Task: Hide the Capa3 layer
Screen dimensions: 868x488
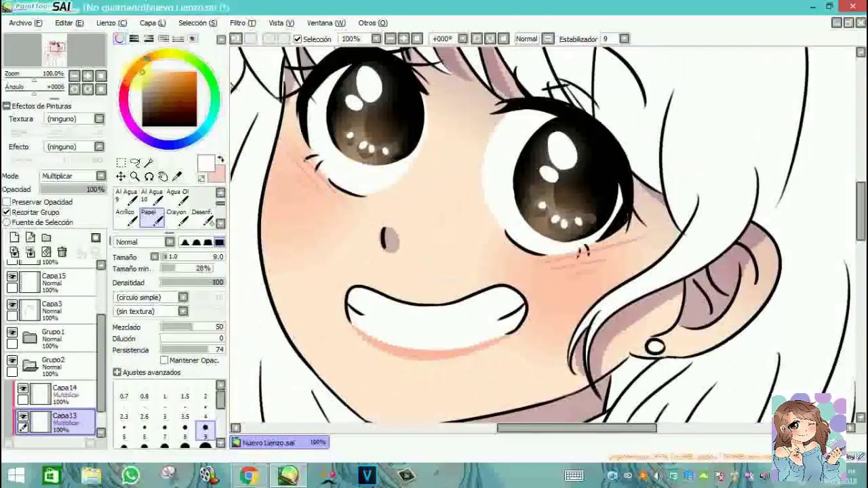Action: click(x=12, y=304)
